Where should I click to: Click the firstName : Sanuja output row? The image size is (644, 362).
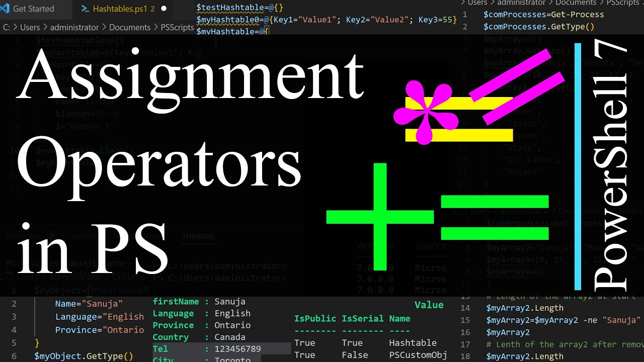click(199, 302)
